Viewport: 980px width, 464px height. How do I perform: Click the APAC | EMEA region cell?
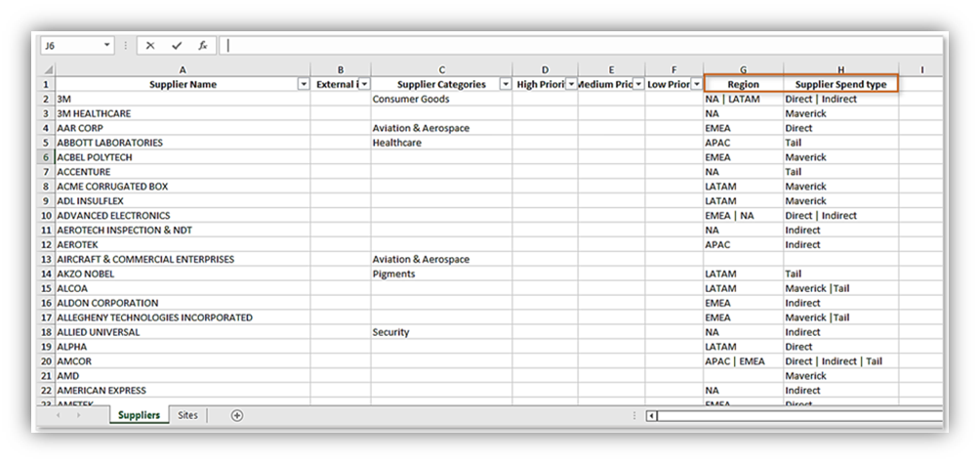744,361
